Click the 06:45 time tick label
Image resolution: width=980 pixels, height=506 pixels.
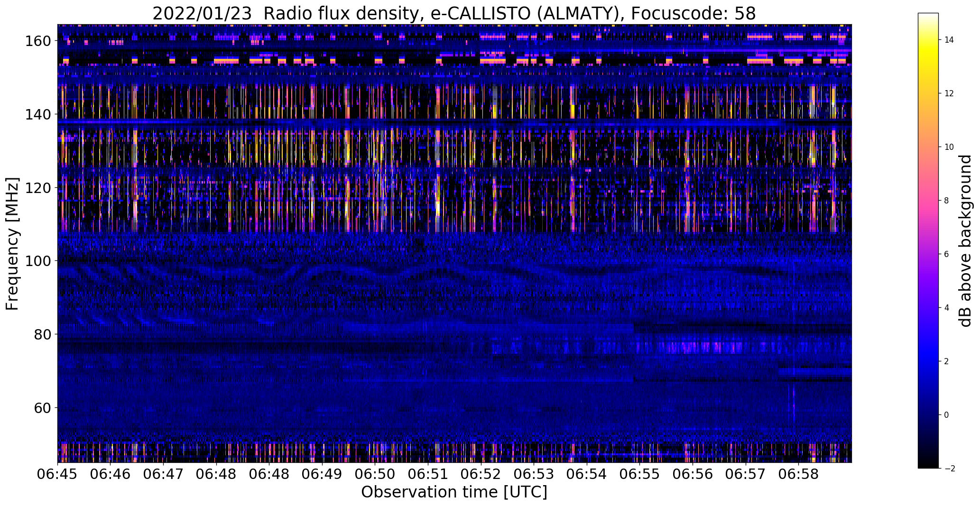pos(58,474)
